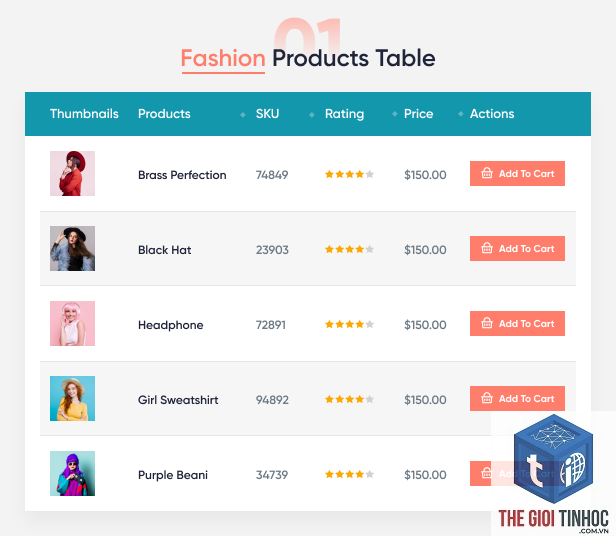Add Brass Perfection to cart
616x536 pixels.
517,173
